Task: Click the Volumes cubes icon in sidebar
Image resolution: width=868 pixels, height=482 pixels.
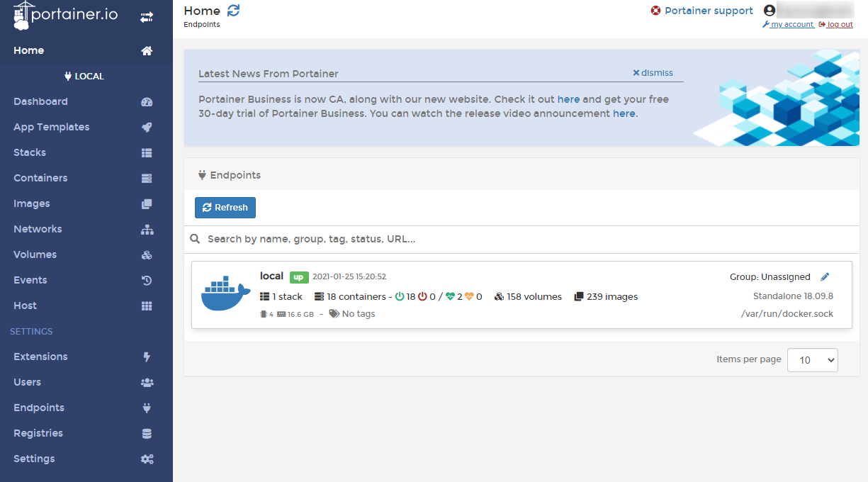Action: click(x=147, y=255)
